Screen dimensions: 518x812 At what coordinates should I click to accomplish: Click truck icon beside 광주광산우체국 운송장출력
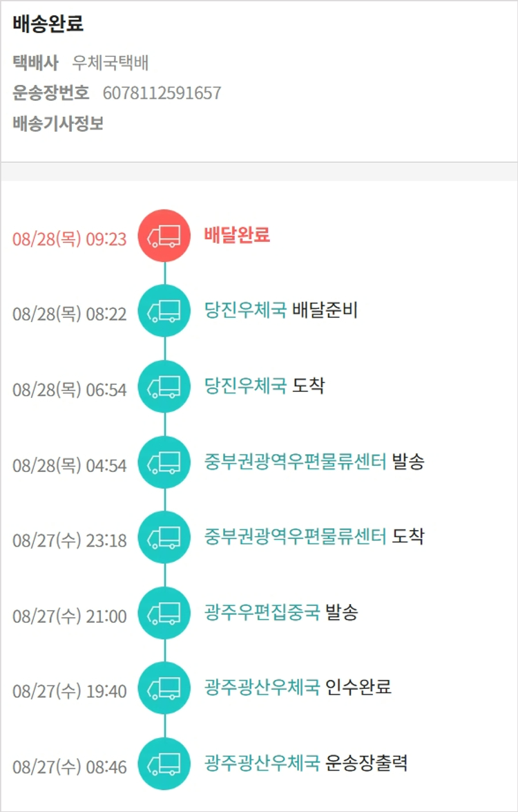164,764
